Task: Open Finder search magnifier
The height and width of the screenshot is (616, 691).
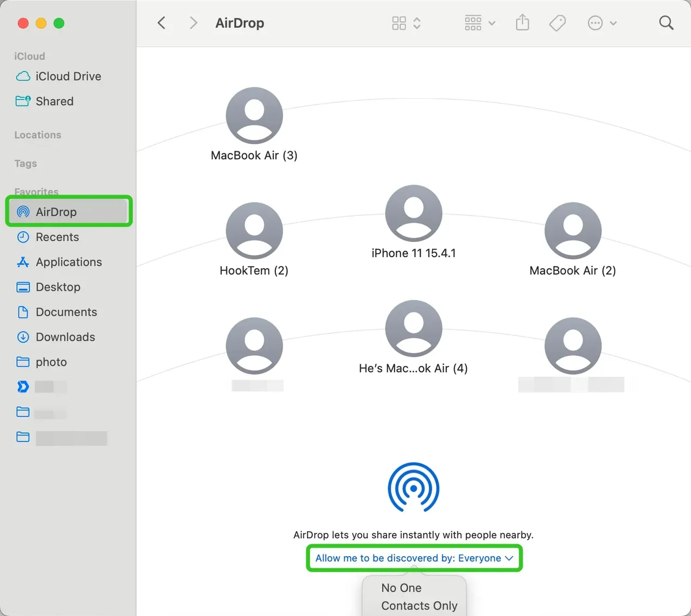Action: click(666, 23)
